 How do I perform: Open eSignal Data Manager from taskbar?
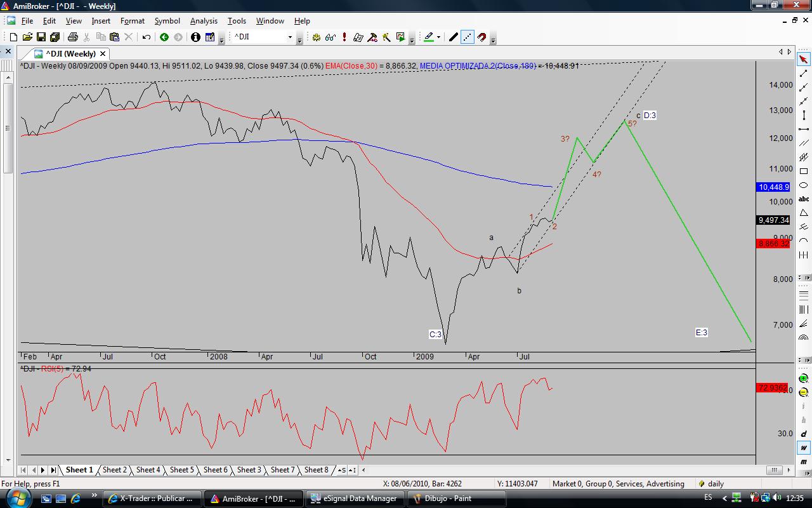tap(354, 498)
